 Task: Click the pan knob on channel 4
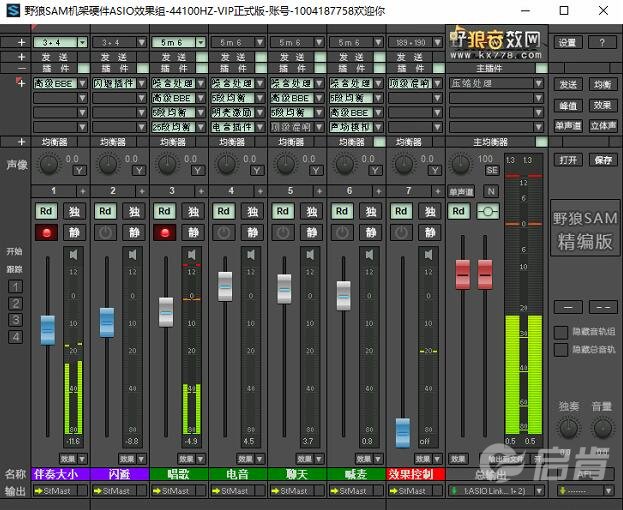(226, 164)
